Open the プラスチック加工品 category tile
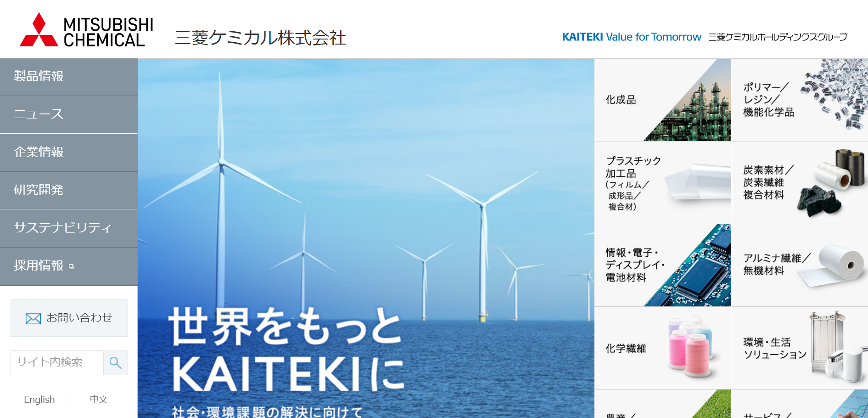Viewport: 868px width, 418px height. (x=663, y=183)
